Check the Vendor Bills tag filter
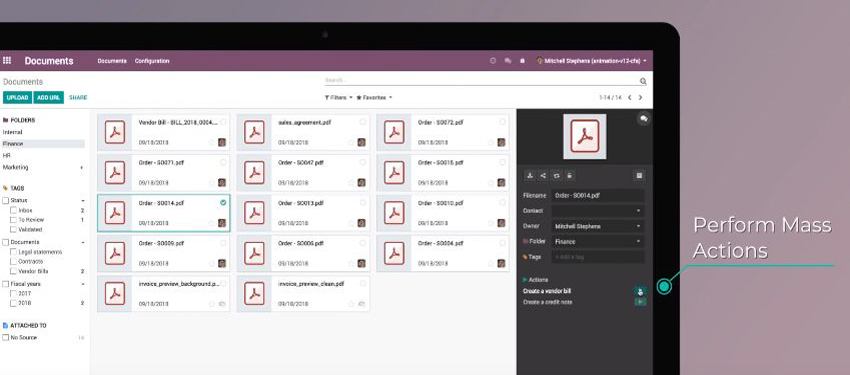Viewport: 850px width, 375px height. (14, 271)
